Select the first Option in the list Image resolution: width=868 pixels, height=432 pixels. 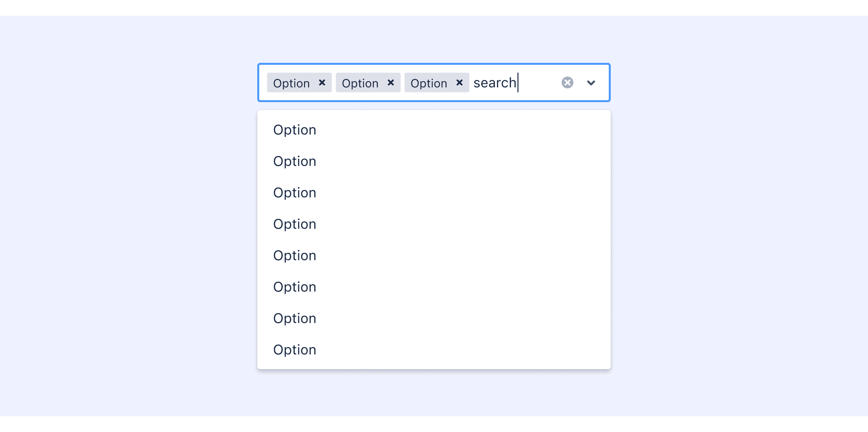tap(295, 130)
